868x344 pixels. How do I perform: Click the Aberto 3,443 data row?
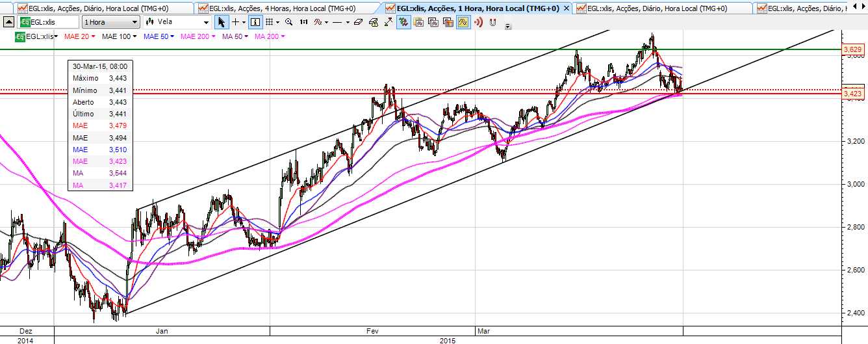click(100, 102)
